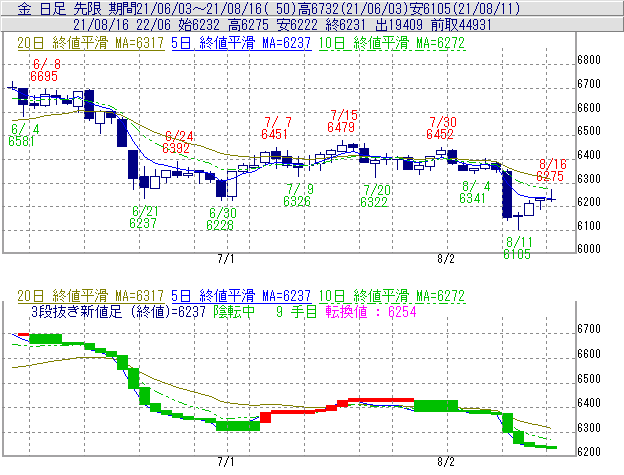Select the 6/21 6237 green low label
This screenshot has height=475, width=624.
coord(144,217)
